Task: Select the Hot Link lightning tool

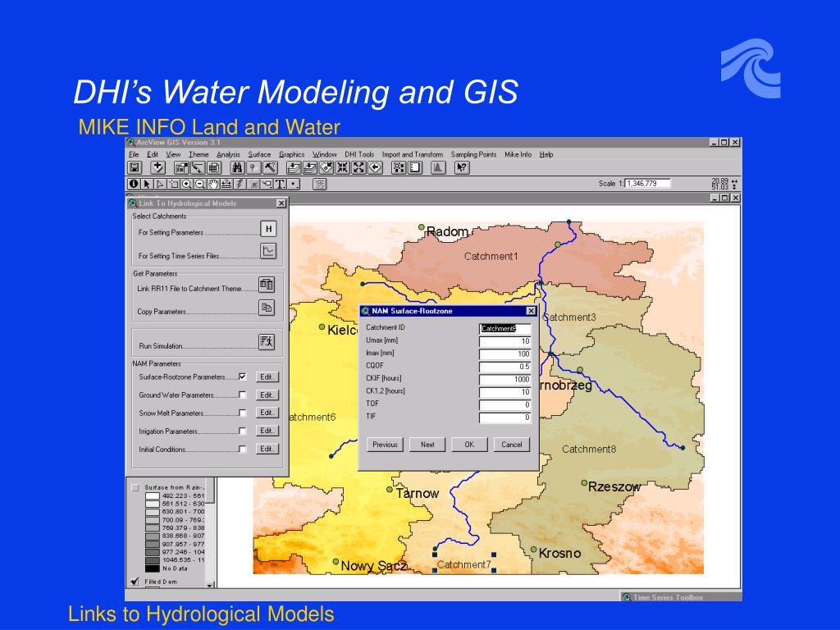Action: click(x=240, y=184)
